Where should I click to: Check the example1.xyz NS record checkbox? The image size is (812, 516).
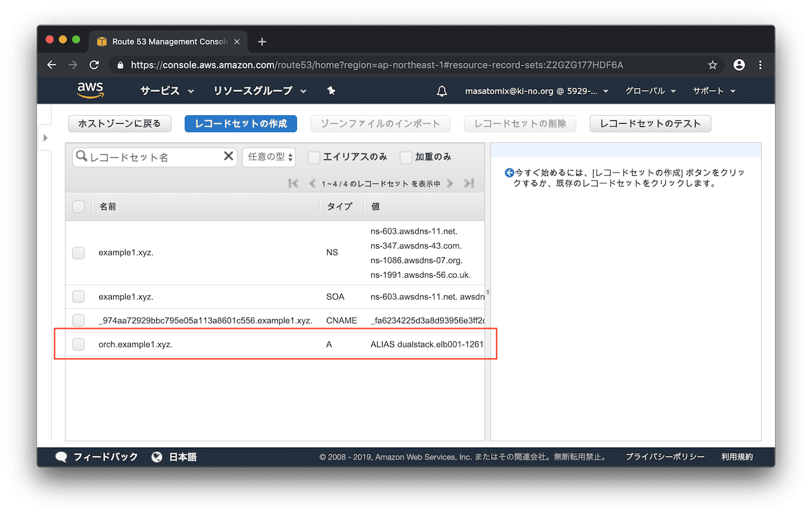78,253
